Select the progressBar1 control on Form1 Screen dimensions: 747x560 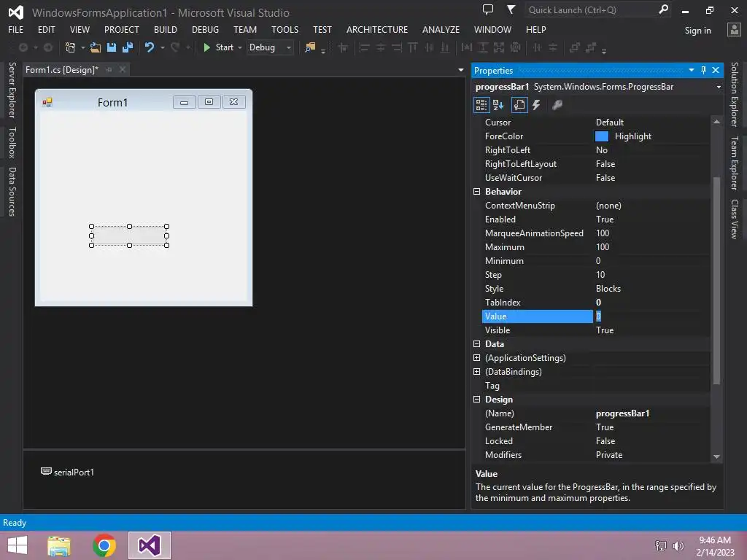coord(129,236)
